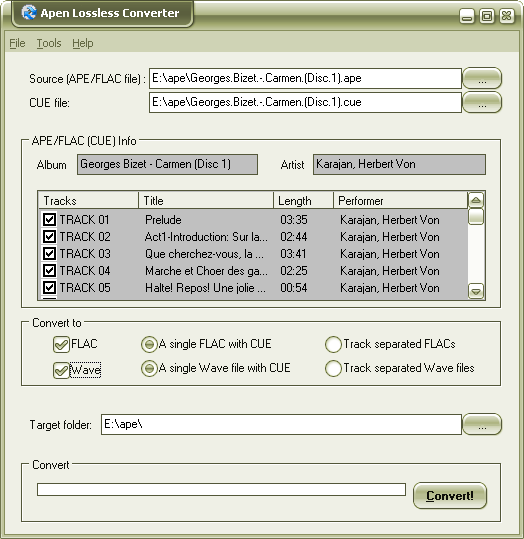Viewport: 524px width, 539px height.
Task: Click the Apen Lossless Converter app icon
Action: (x=29, y=13)
